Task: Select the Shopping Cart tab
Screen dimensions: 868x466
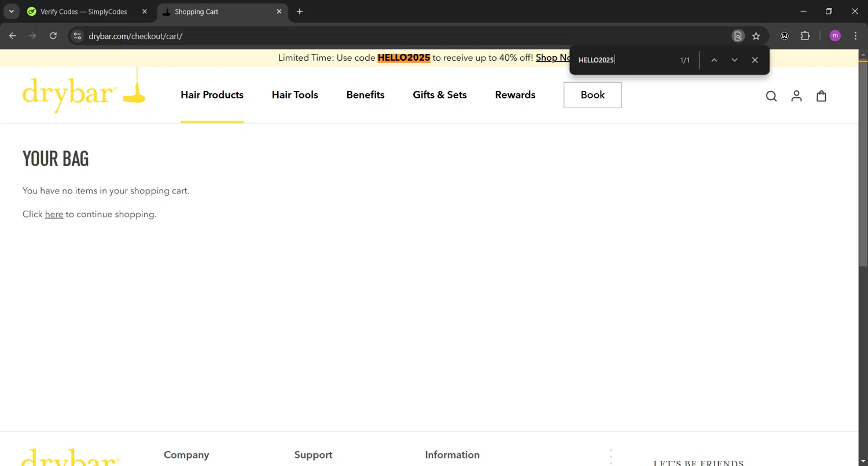Action: tap(223, 12)
